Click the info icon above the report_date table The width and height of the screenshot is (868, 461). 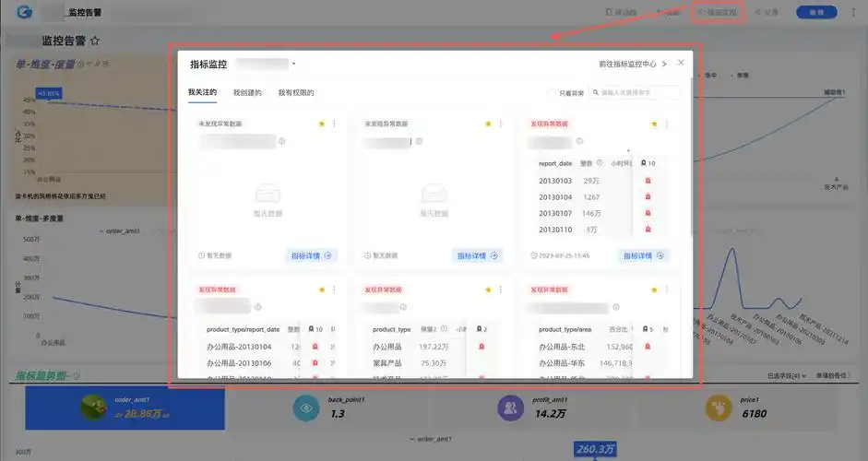tap(579, 141)
